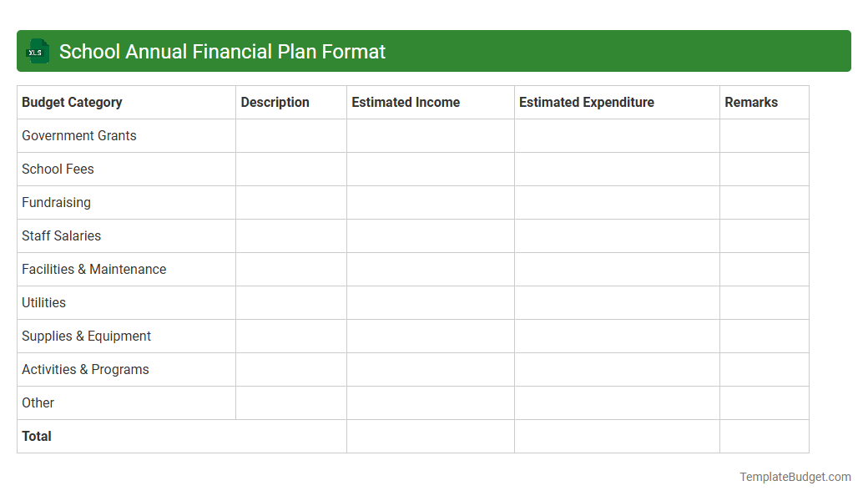Select the Fundraising budget category

tap(56, 202)
